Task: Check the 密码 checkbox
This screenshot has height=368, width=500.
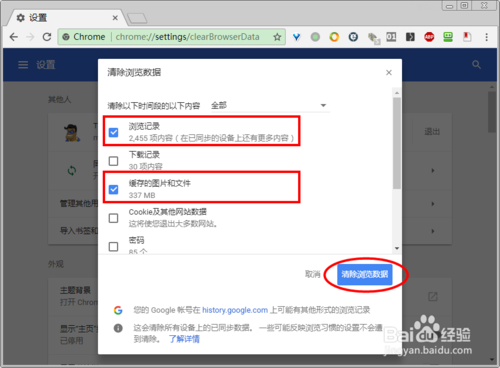Action: click(114, 247)
